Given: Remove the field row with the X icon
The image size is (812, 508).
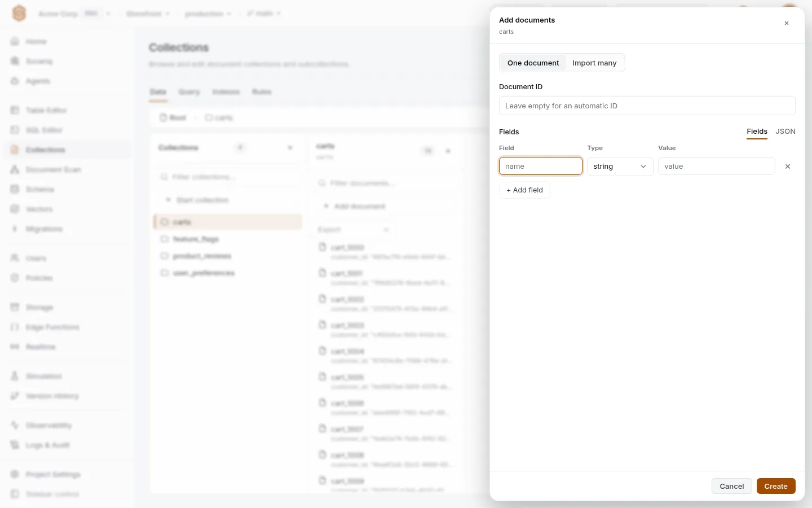Looking at the screenshot, I should coord(788,167).
